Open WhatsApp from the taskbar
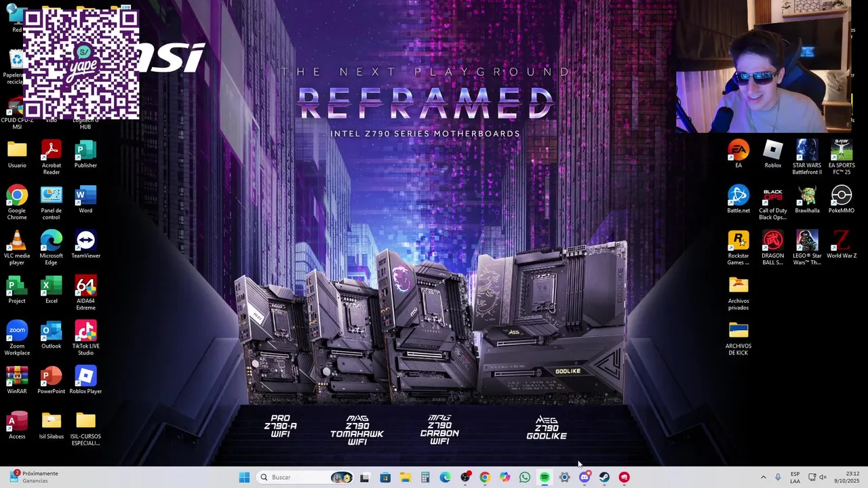The width and height of the screenshot is (868, 488). 525,477
